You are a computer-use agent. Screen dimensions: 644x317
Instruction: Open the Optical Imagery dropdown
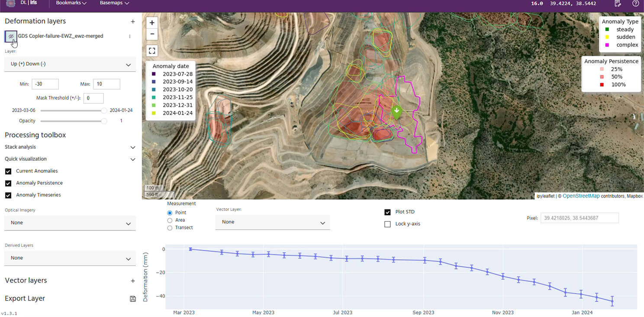(70, 222)
